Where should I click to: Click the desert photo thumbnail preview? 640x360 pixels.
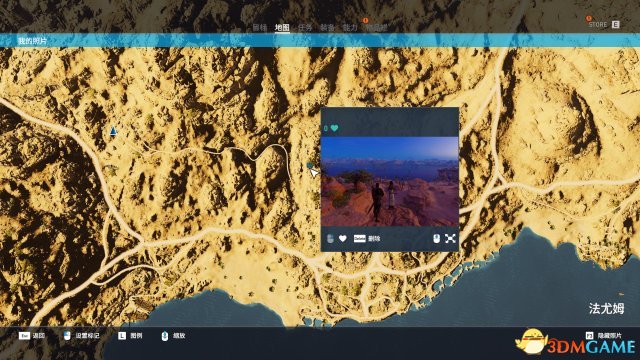pos(390,181)
